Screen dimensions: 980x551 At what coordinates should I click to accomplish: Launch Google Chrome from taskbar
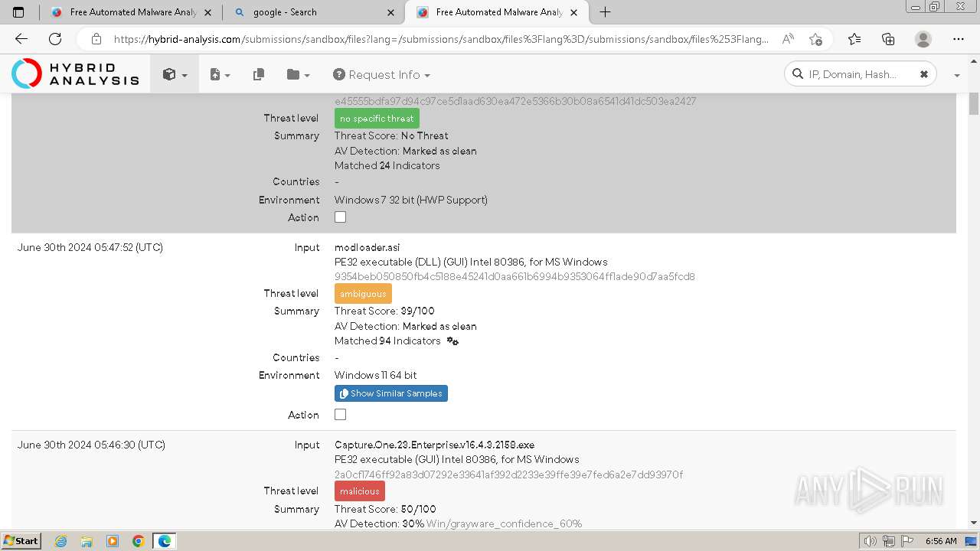138,541
